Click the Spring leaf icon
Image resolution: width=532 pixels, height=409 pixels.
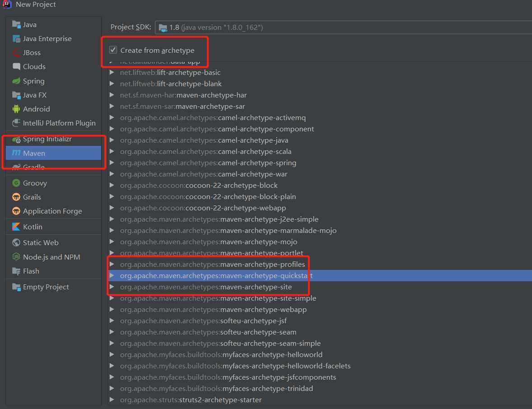click(x=16, y=81)
